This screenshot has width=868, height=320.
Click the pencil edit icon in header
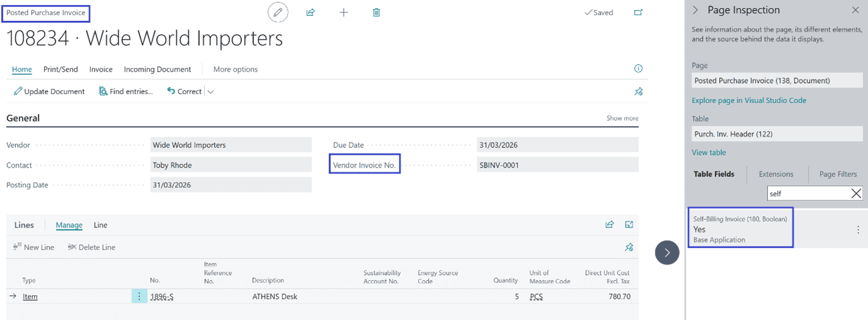(278, 13)
